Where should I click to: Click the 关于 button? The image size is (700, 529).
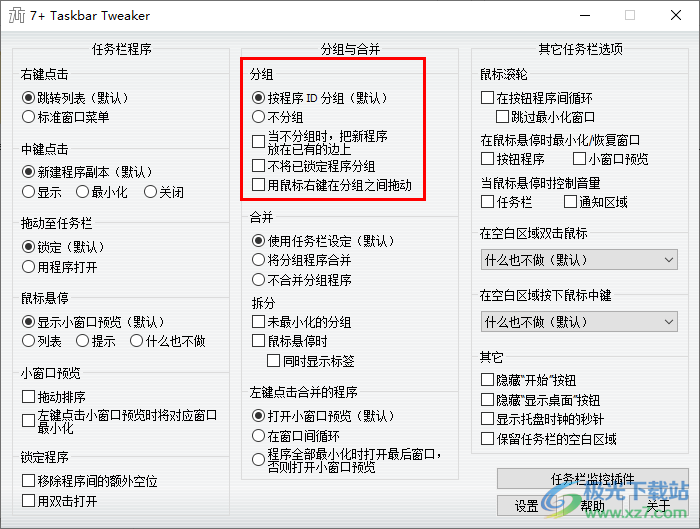click(x=659, y=506)
